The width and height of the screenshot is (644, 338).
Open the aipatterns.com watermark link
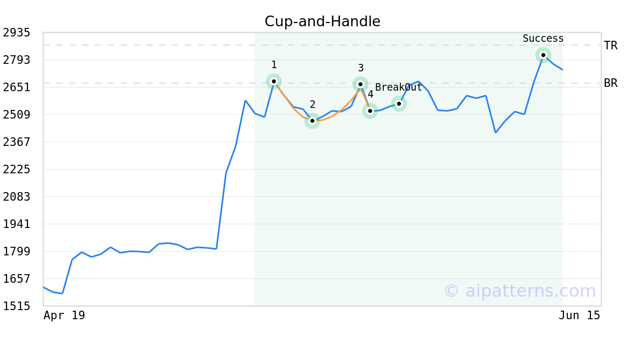519,291
